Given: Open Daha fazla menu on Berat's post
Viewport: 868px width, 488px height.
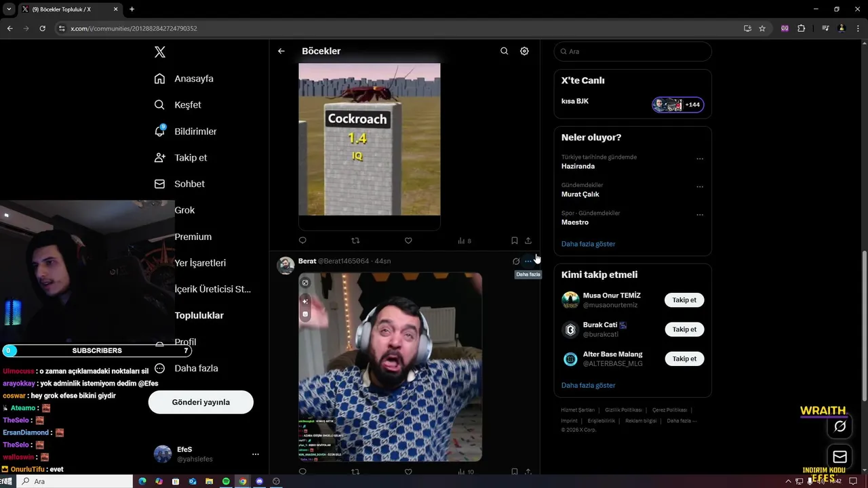Looking at the screenshot, I should pos(528,261).
